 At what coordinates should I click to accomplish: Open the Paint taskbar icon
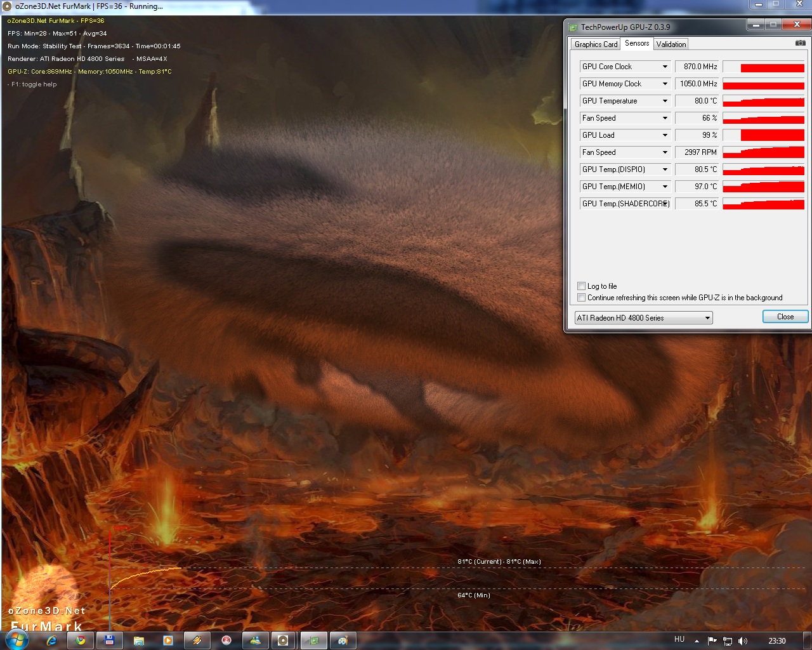pos(343,640)
